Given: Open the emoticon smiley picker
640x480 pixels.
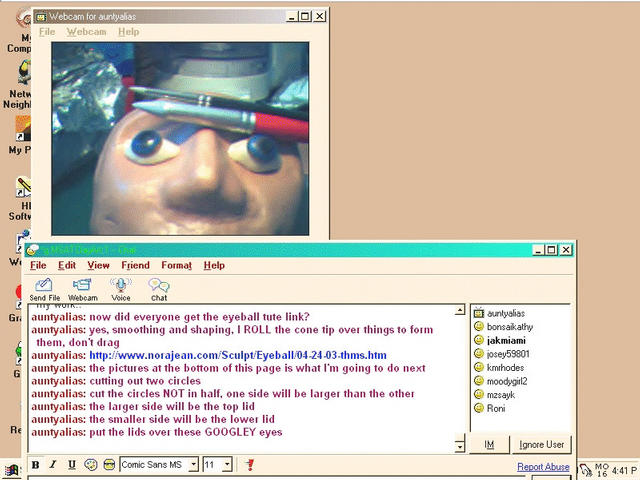Looking at the screenshot, I should point(109,464).
